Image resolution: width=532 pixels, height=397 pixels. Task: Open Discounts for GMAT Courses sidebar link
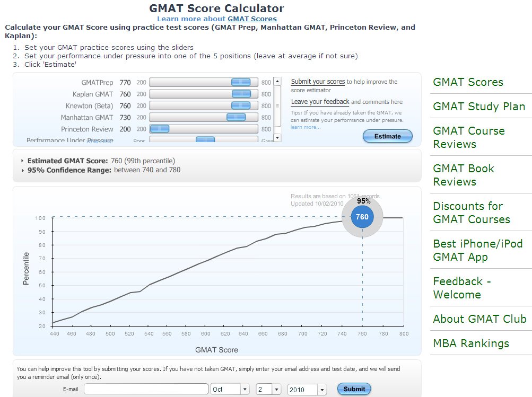[x=472, y=213]
